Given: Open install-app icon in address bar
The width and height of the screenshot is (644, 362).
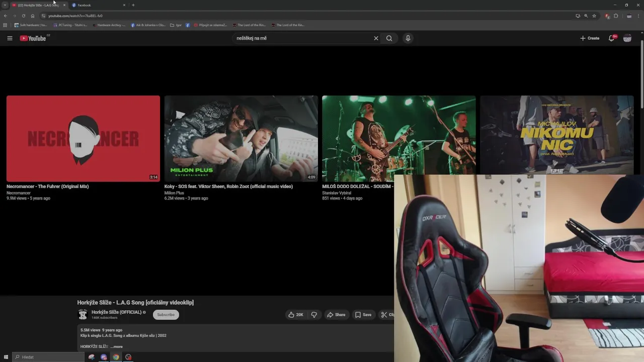Looking at the screenshot, I should [x=578, y=16].
